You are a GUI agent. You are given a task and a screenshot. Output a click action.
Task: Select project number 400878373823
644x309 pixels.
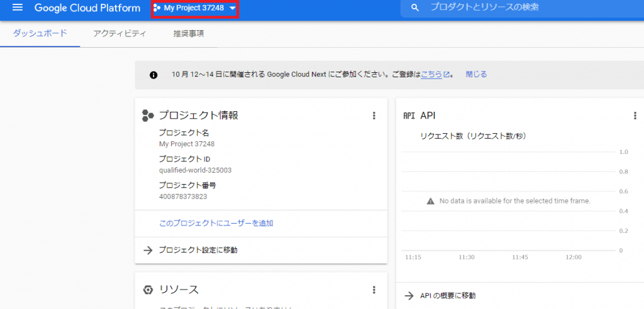tap(183, 196)
